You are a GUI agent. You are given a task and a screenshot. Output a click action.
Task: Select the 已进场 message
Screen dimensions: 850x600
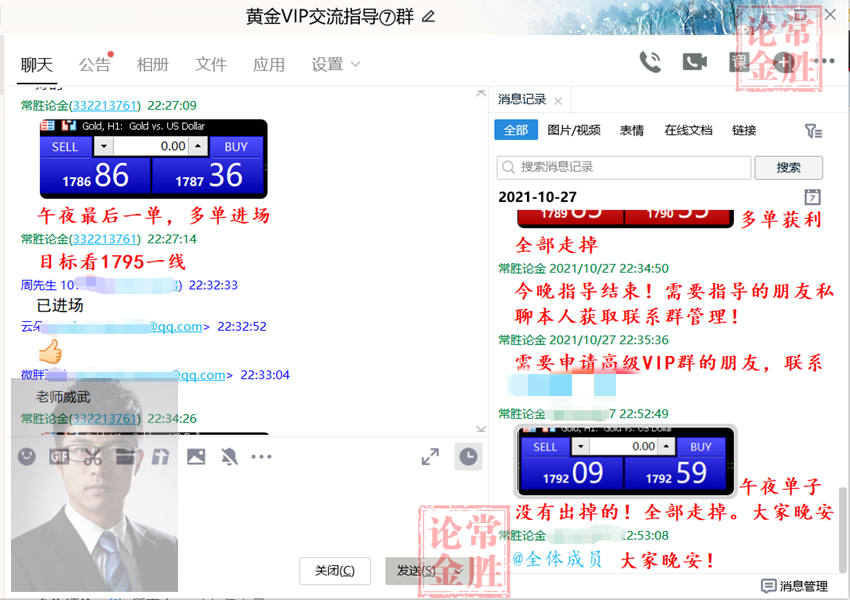pyautogui.click(x=60, y=306)
